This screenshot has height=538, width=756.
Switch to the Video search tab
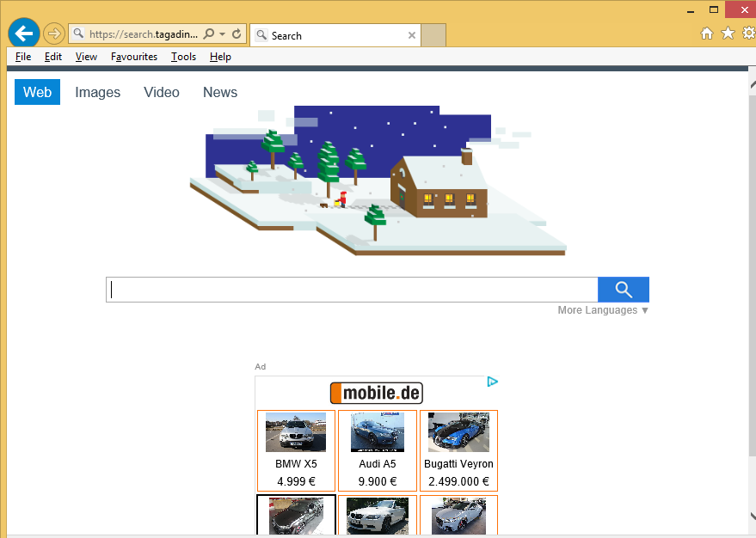click(162, 93)
